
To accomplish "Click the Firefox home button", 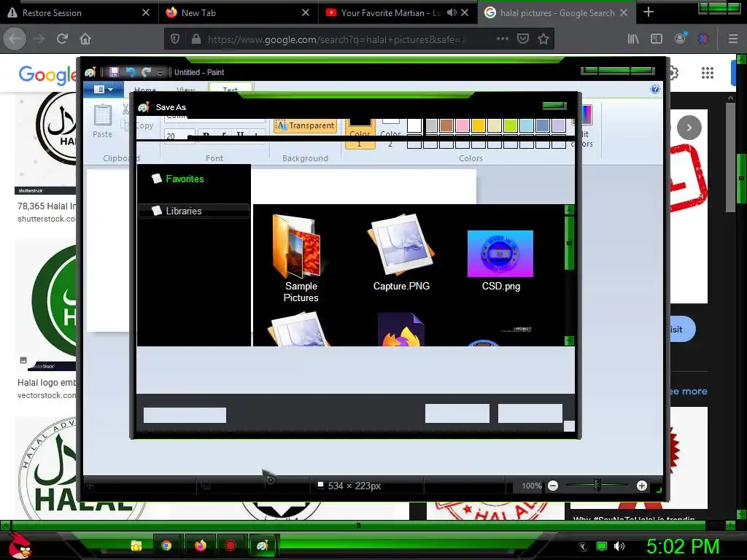I will [x=85, y=39].
